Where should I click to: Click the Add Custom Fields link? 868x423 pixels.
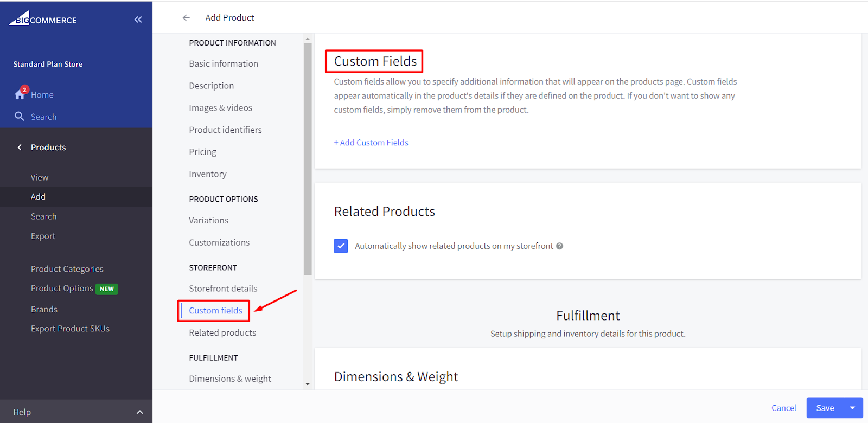[371, 143]
